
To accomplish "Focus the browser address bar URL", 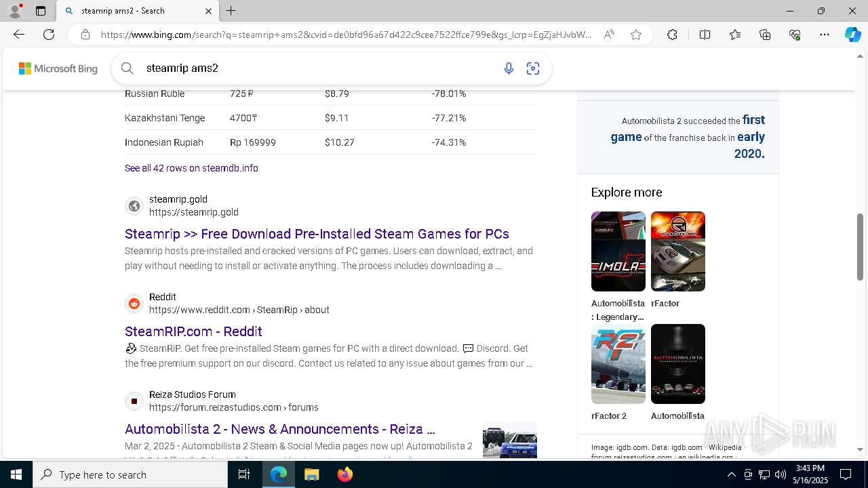I will (x=346, y=35).
